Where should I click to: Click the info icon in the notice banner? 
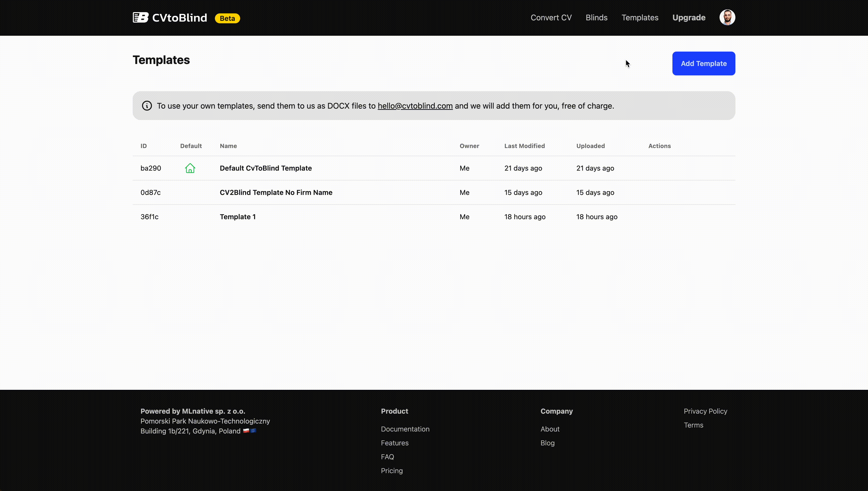[147, 106]
